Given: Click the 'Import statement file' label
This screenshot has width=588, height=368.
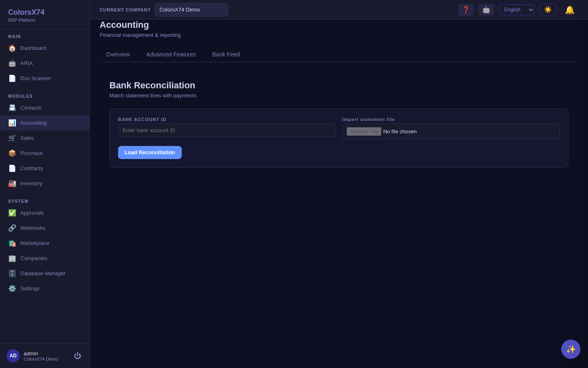Looking at the screenshot, I should (368, 119).
